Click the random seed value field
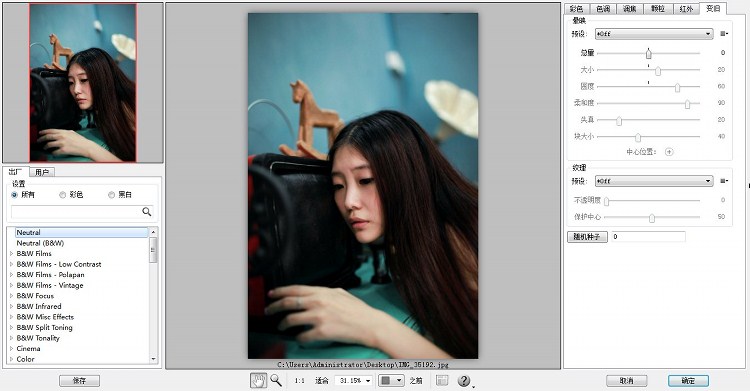The image size is (750, 391). point(648,236)
